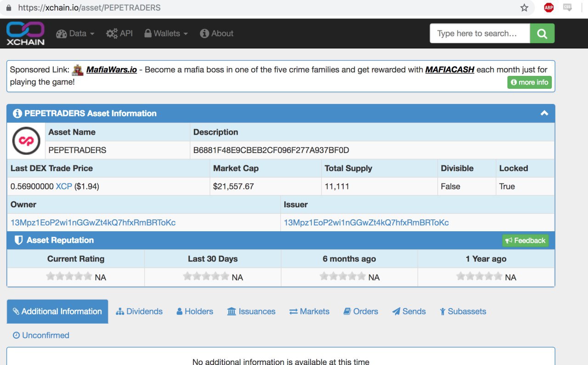Click the XCHAIN logo
Screen dimensions: 588x365
25,33
